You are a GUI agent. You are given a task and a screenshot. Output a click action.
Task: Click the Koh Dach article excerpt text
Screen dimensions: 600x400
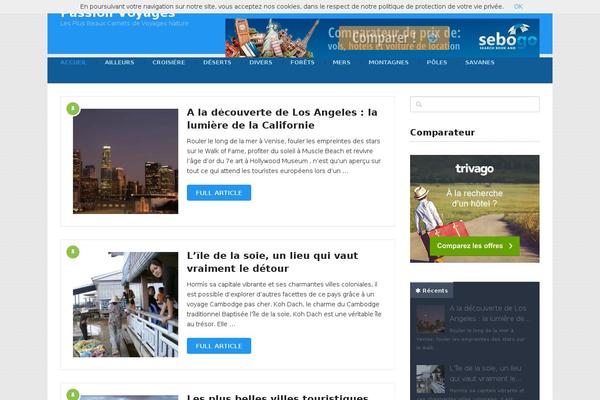click(284, 304)
